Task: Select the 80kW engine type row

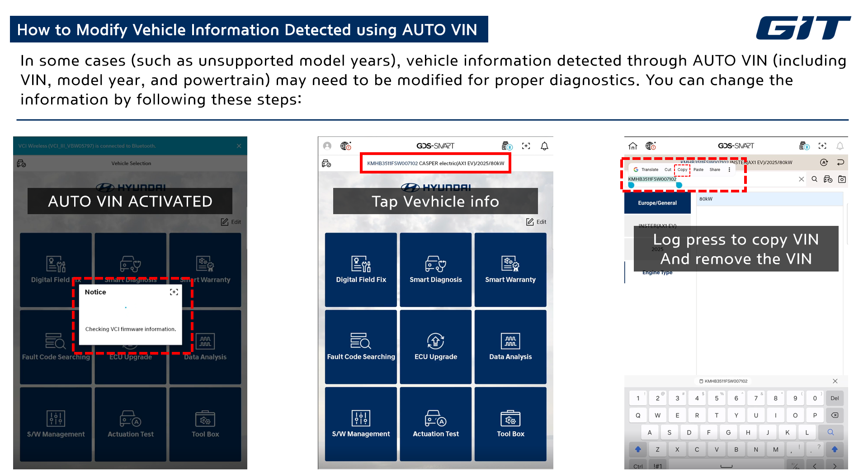Action: pyautogui.click(x=769, y=199)
